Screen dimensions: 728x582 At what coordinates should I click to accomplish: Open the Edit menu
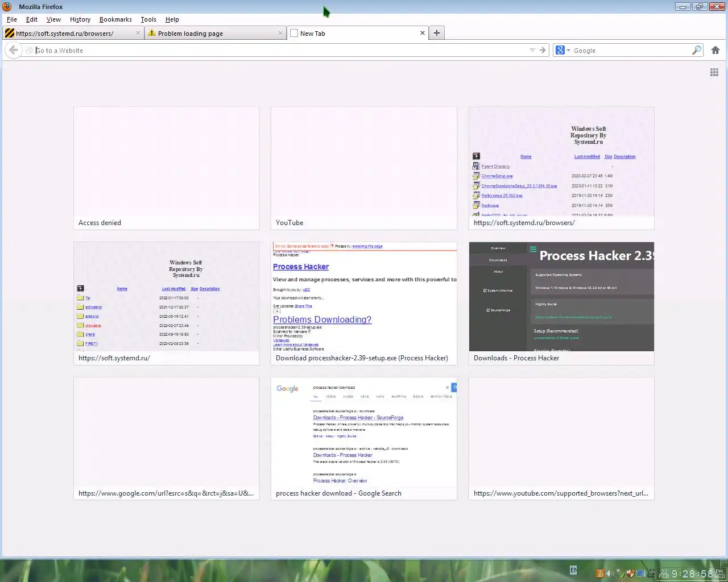tap(32, 19)
